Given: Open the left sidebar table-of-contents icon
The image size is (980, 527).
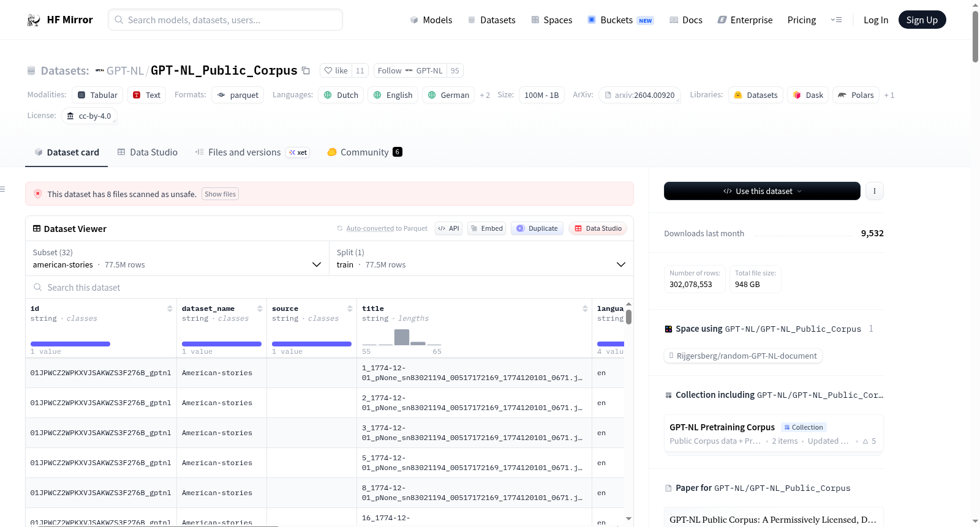Looking at the screenshot, I should tap(3, 189).
